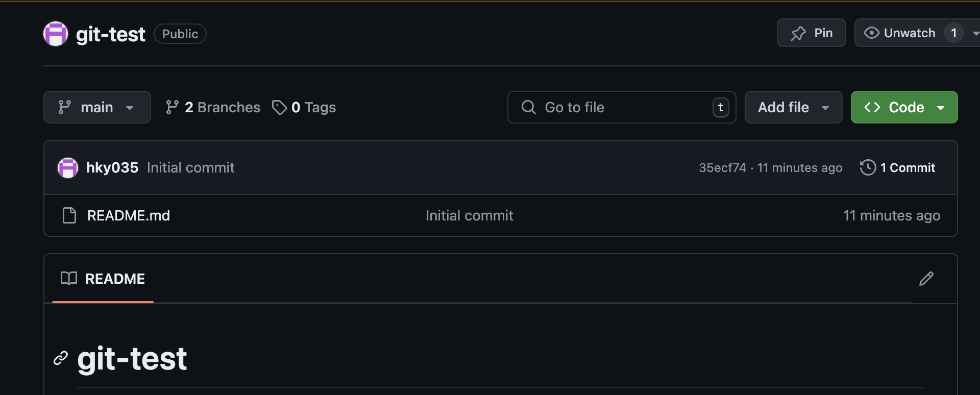Open the main branch selector dropdown
980x395 pixels.
(x=97, y=107)
